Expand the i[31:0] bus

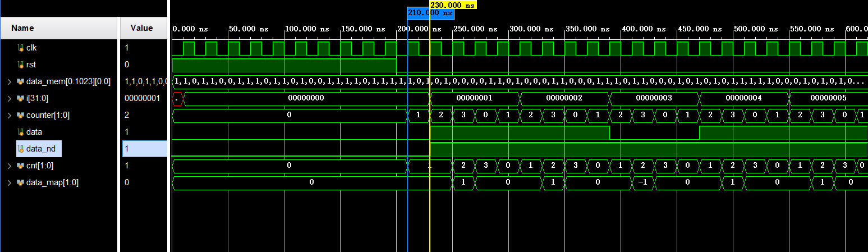point(9,98)
